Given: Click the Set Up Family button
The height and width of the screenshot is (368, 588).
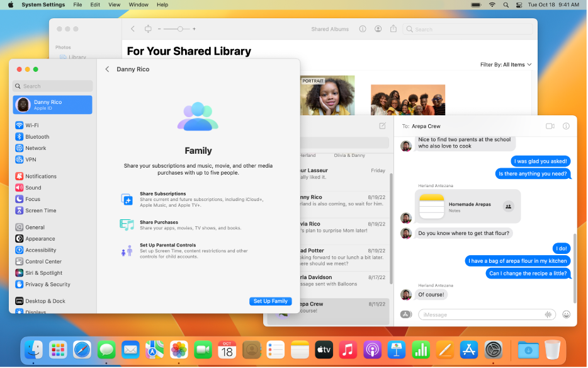Looking at the screenshot, I should coord(271,301).
